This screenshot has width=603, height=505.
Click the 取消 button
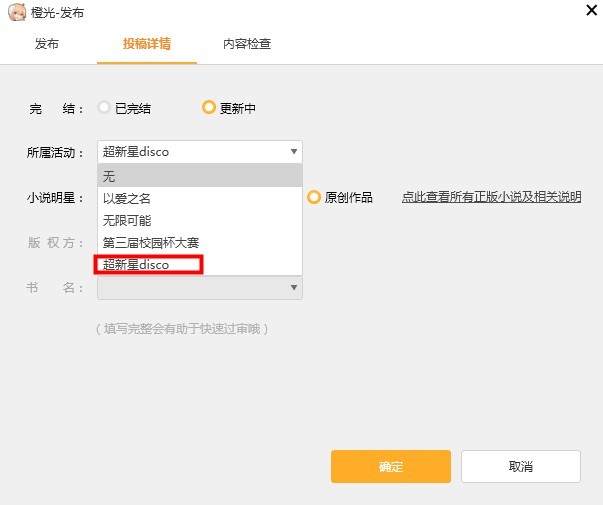(x=520, y=467)
